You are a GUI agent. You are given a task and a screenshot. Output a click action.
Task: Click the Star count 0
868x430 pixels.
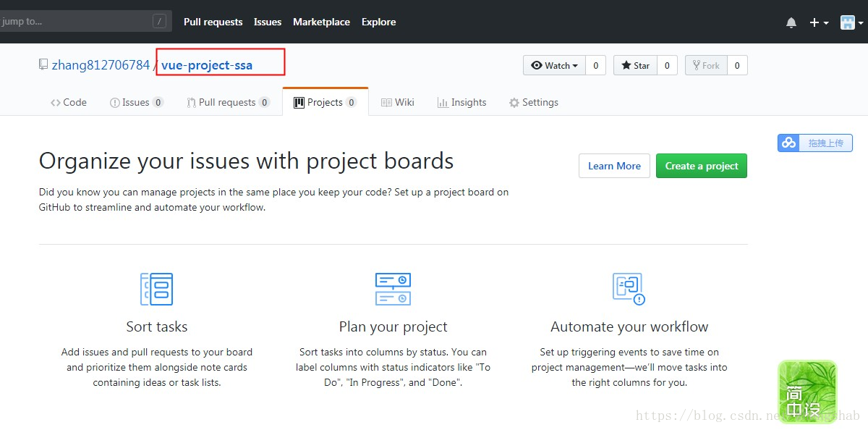tap(667, 65)
